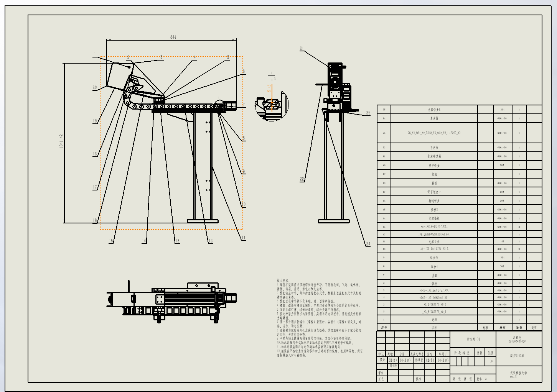Select part name _X2_54080975_X0_2 in the parts table

(434, 305)
